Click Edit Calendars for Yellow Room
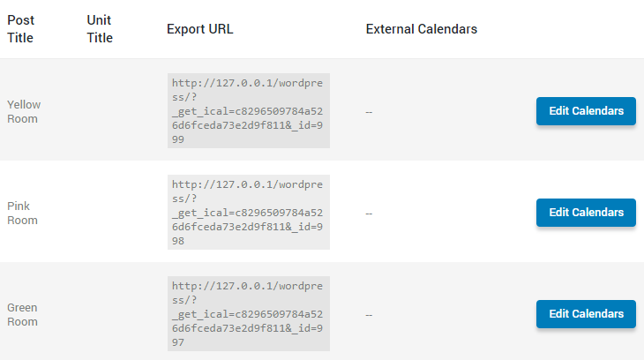The height and width of the screenshot is (360, 644). click(x=586, y=111)
